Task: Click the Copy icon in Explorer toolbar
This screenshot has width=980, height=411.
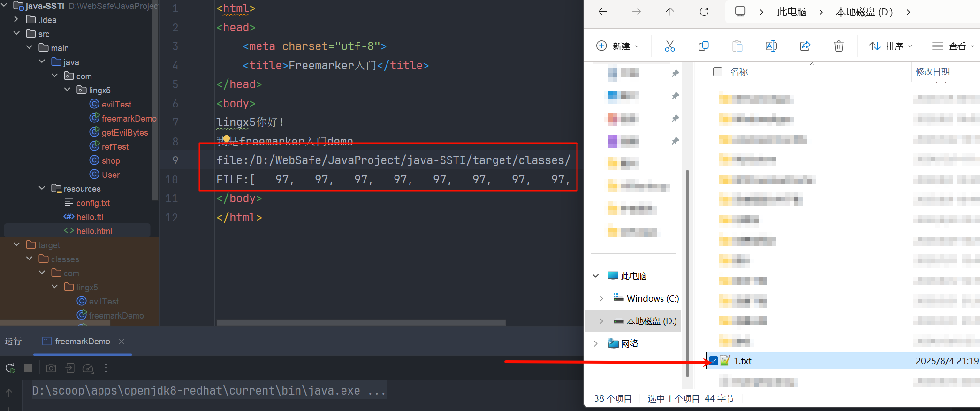Action: (x=704, y=46)
